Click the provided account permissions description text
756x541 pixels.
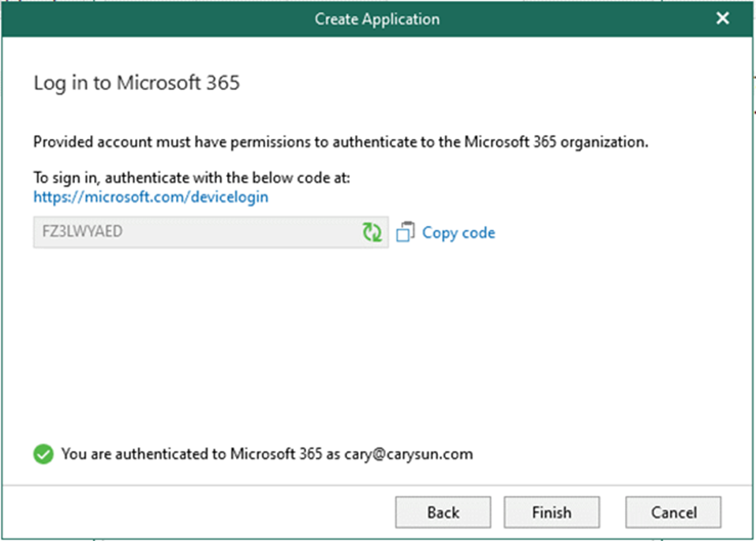pos(340,142)
